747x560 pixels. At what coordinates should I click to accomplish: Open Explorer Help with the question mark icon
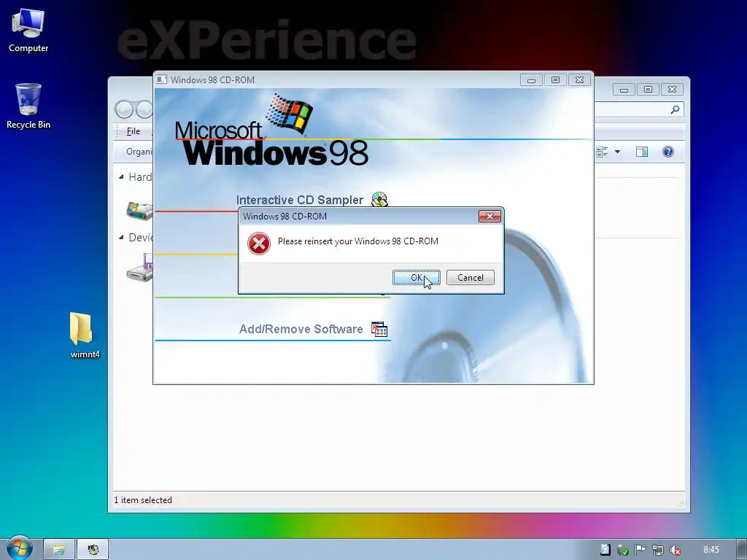point(668,152)
